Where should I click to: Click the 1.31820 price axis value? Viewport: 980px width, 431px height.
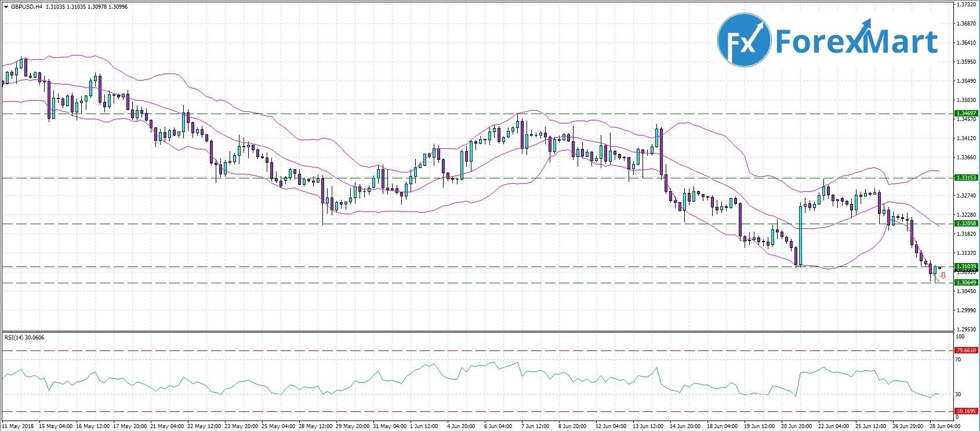coord(966,234)
